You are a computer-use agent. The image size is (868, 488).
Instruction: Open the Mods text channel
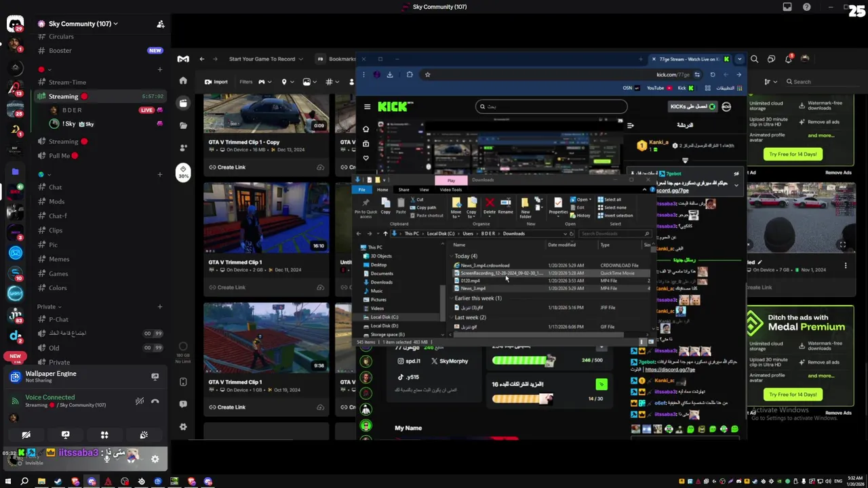(x=56, y=201)
